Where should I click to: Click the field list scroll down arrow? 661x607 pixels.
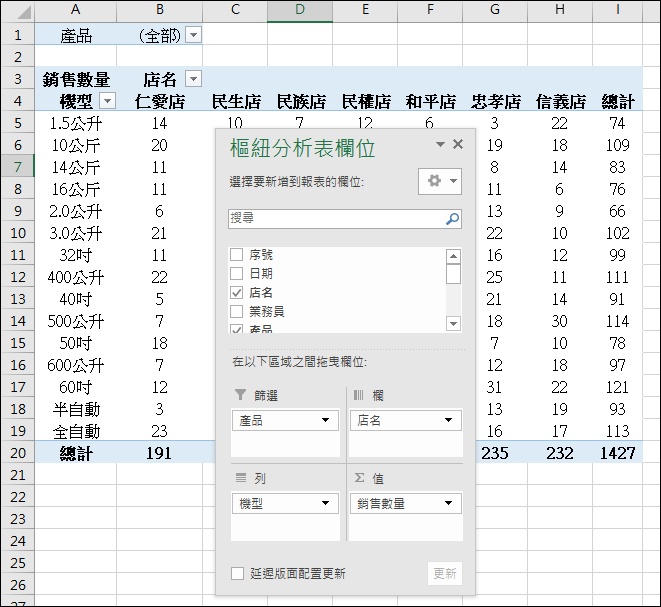[453, 324]
